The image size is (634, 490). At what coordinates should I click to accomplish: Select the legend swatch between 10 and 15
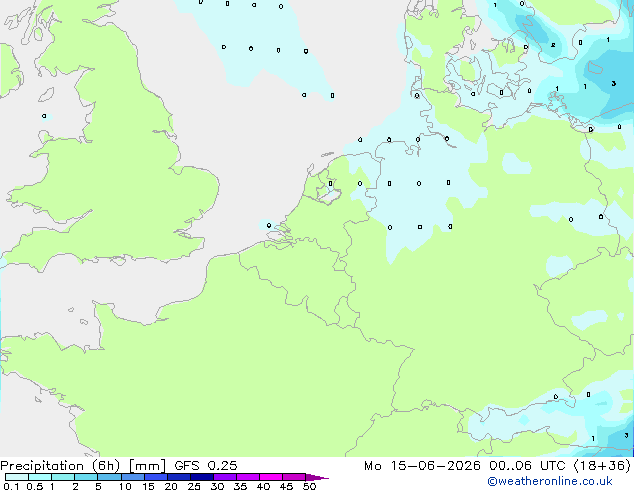click(x=133, y=477)
